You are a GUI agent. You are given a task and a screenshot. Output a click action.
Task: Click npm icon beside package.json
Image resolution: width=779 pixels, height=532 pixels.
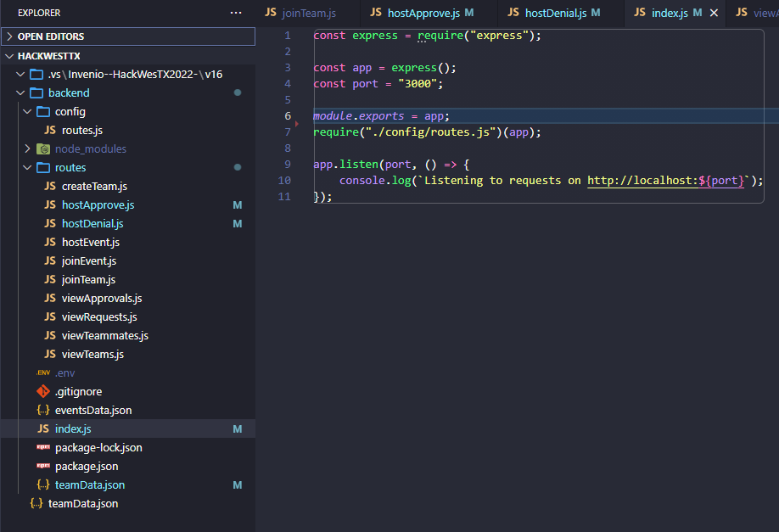(x=43, y=466)
